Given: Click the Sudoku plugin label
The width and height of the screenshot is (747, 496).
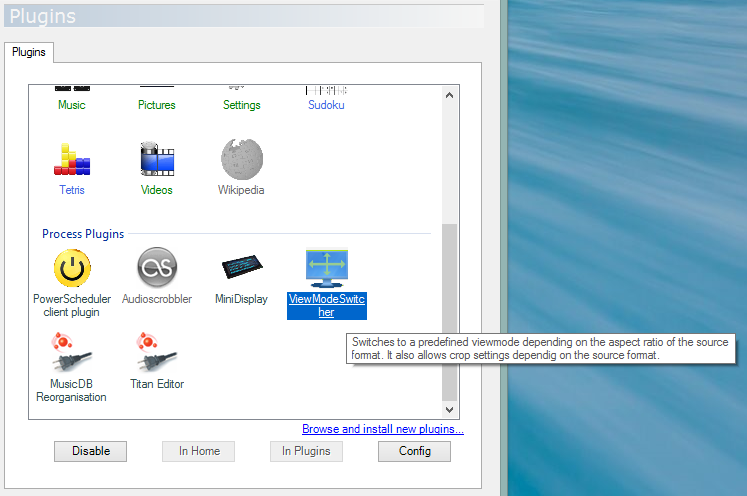Looking at the screenshot, I should click(326, 105).
